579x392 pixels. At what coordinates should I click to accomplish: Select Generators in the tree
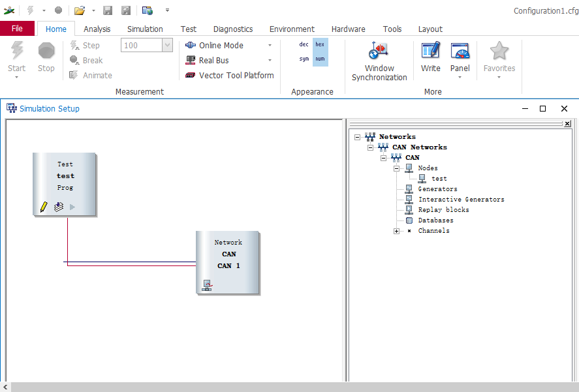(437, 189)
